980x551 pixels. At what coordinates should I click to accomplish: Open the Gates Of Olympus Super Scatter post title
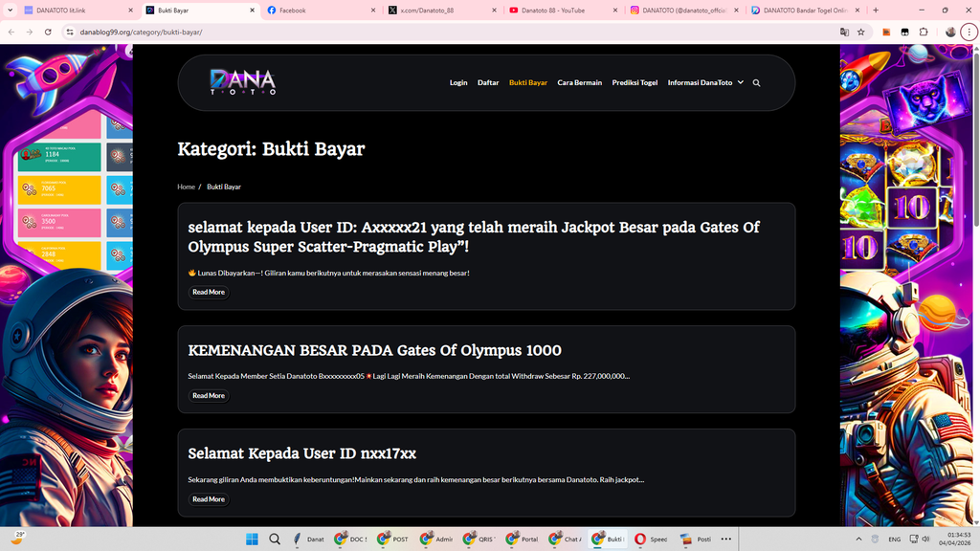point(474,237)
